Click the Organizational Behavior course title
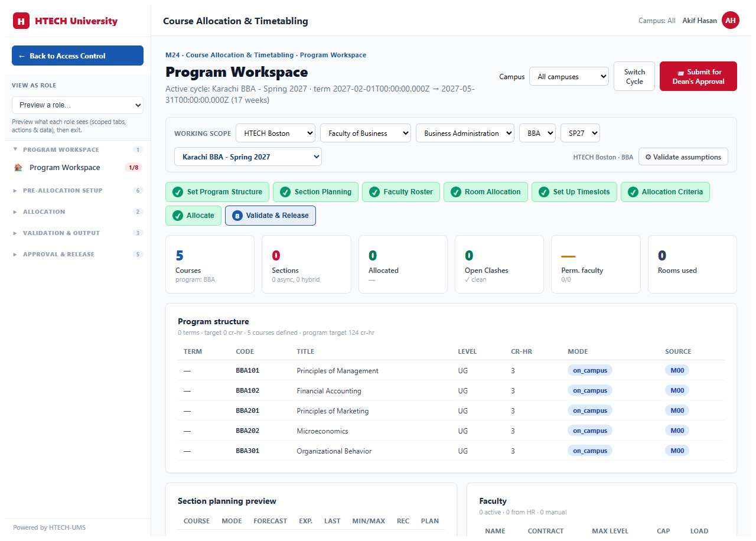Screen dimensions: 756x541 click(x=334, y=451)
